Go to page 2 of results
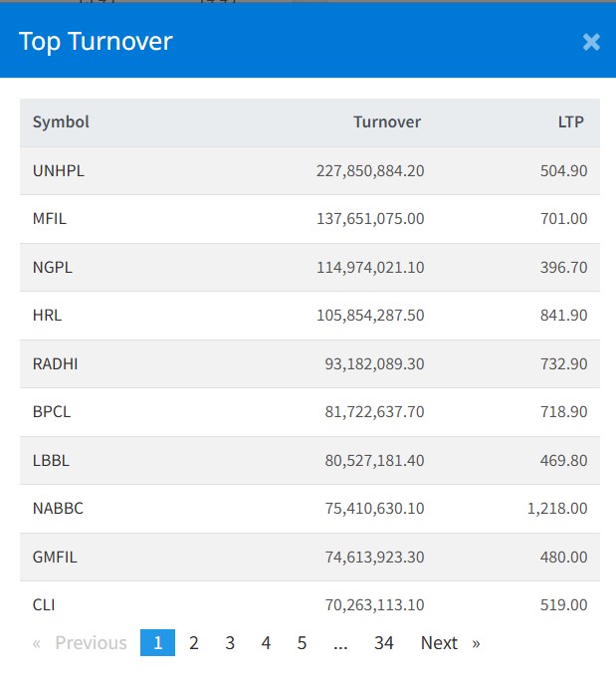616x680 pixels. [x=194, y=643]
